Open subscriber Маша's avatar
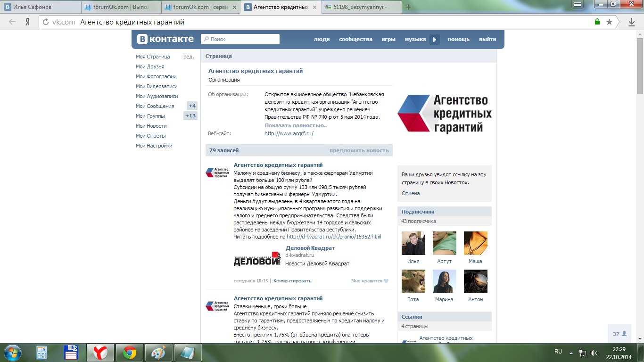644x362 pixels. tap(476, 243)
